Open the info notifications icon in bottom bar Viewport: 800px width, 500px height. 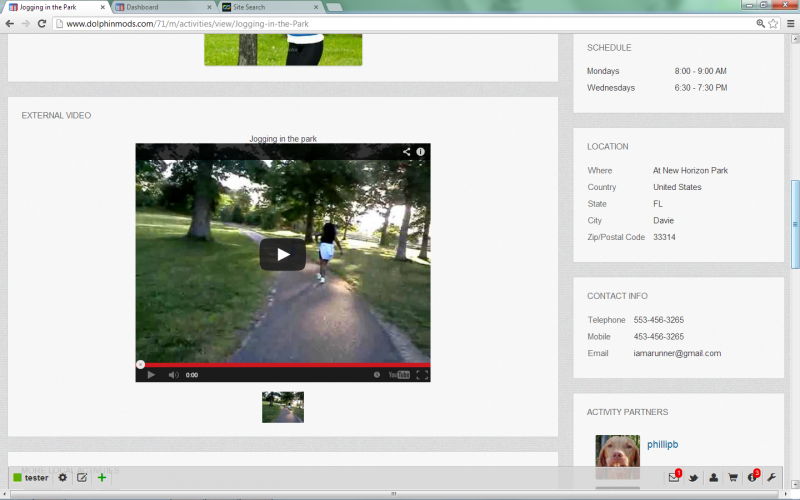(x=752, y=478)
